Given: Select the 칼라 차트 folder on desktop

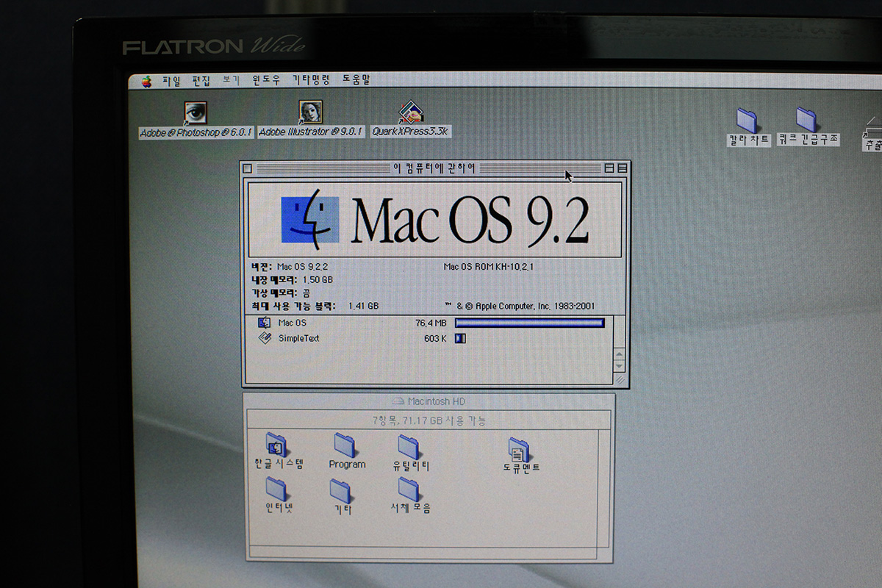Looking at the screenshot, I should pos(747,121).
